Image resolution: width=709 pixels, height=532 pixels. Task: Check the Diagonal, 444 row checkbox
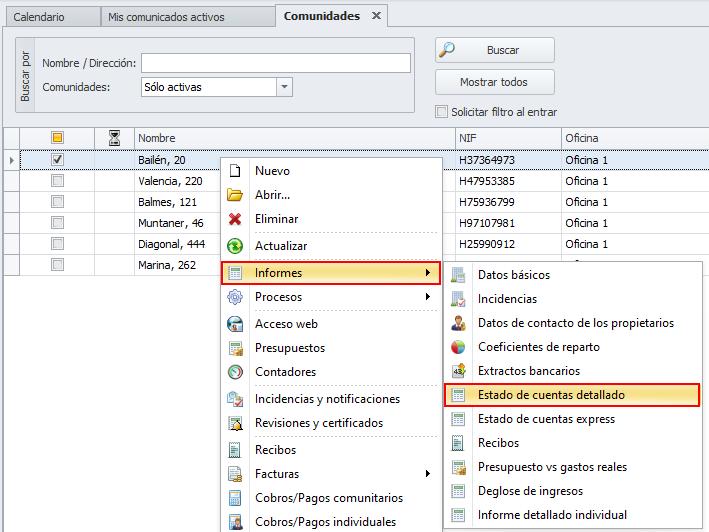pyautogui.click(x=57, y=244)
